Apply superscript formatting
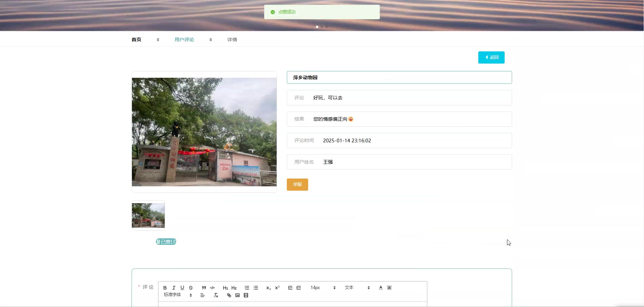 277,288
